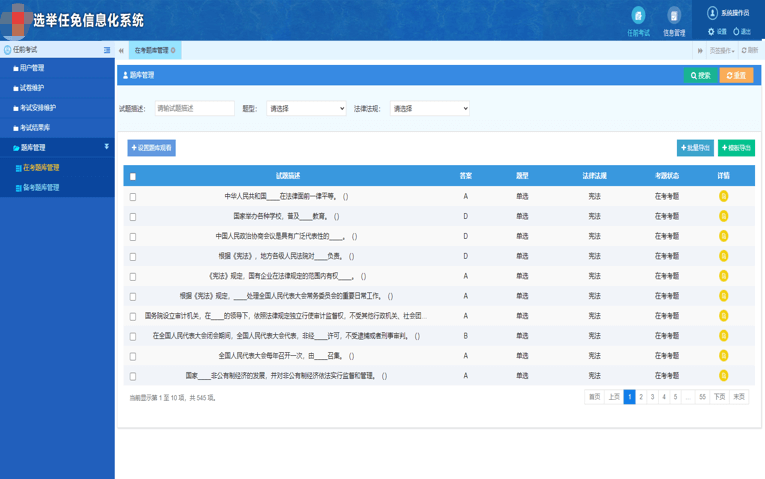The height and width of the screenshot is (479, 765).
Task: Check the 国家举办各种学校 row checkbox
Action: tap(133, 217)
